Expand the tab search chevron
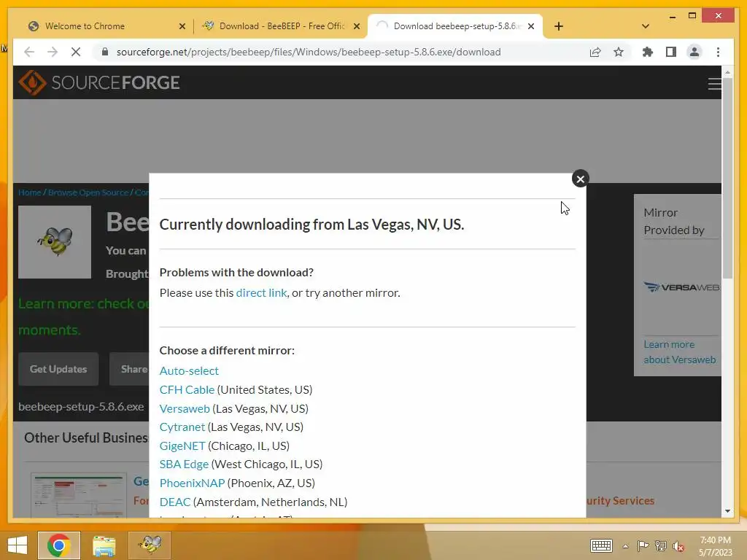This screenshot has width=747, height=560. point(645,26)
